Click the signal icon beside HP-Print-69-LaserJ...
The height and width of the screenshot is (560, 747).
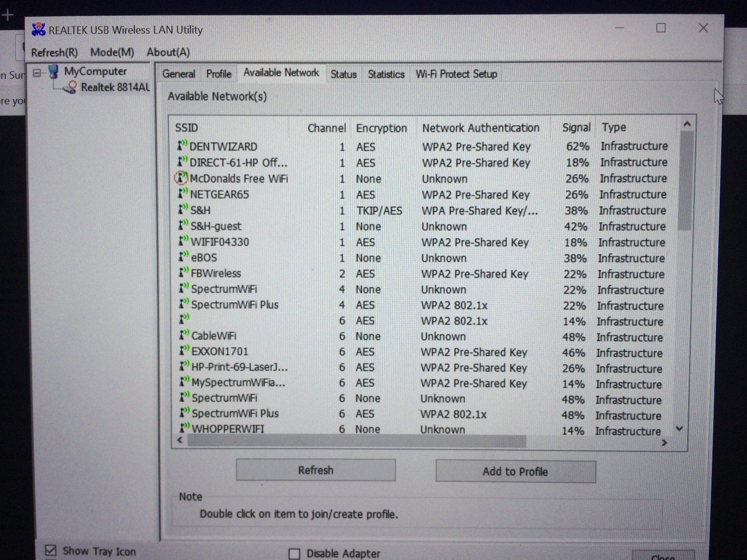coord(184,366)
